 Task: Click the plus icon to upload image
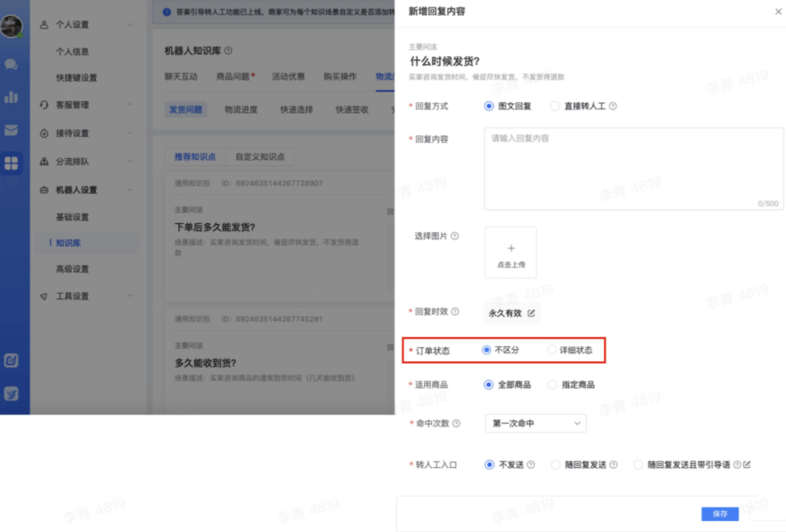pos(511,249)
